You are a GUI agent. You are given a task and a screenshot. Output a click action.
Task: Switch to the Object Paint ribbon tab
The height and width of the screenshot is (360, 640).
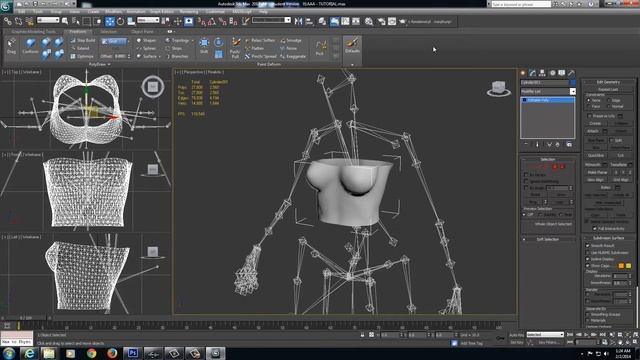click(142, 31)
